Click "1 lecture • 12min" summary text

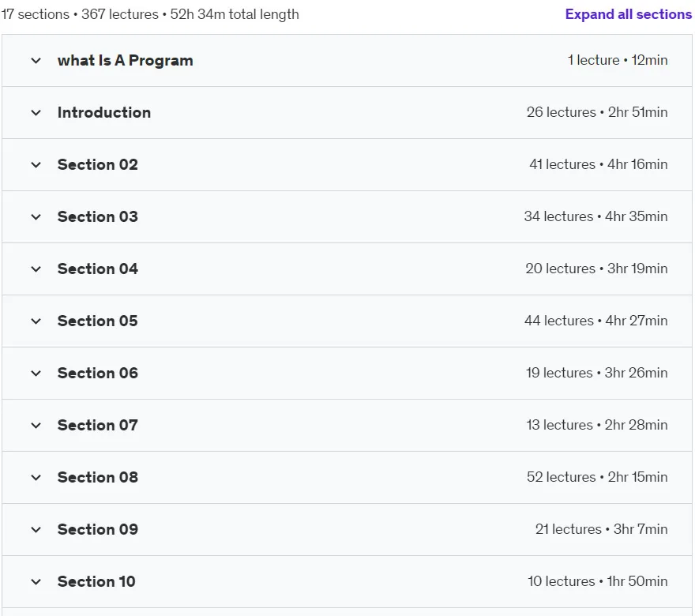click(x=618, y=60)
